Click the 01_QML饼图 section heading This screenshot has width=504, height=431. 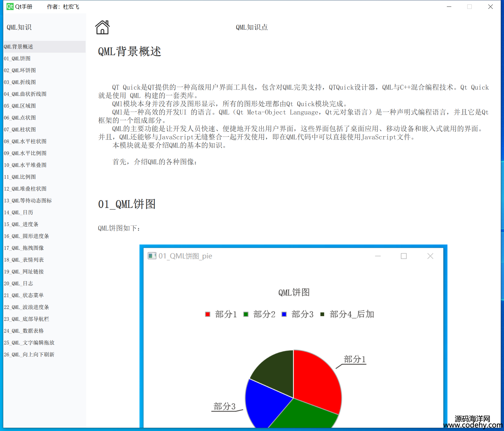tap(127, 204)
